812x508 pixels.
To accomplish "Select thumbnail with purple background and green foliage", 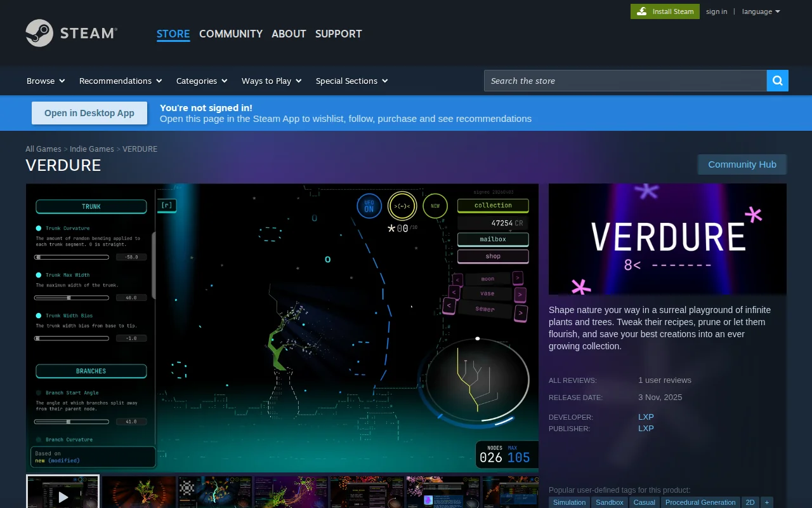I will click(291, 492).
